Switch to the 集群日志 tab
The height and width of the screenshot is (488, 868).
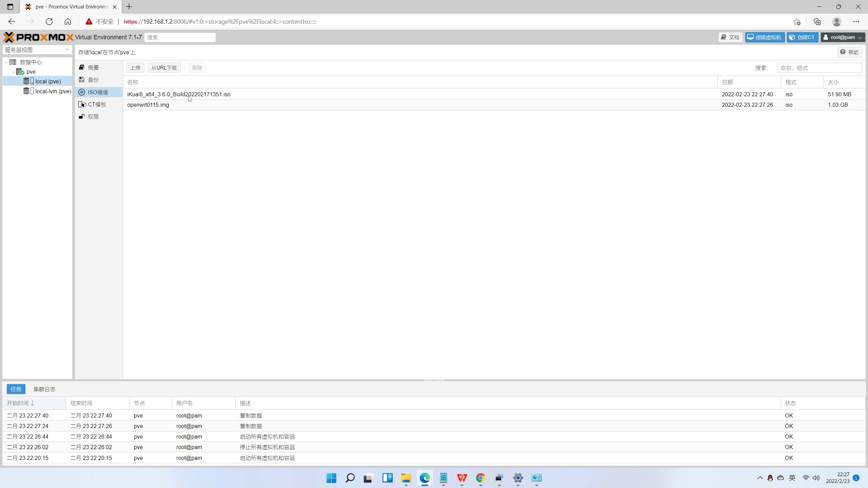pos(44,389)
